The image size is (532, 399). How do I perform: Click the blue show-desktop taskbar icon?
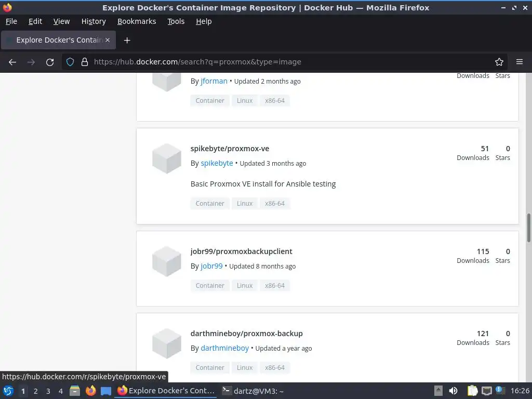click(106, 391)
